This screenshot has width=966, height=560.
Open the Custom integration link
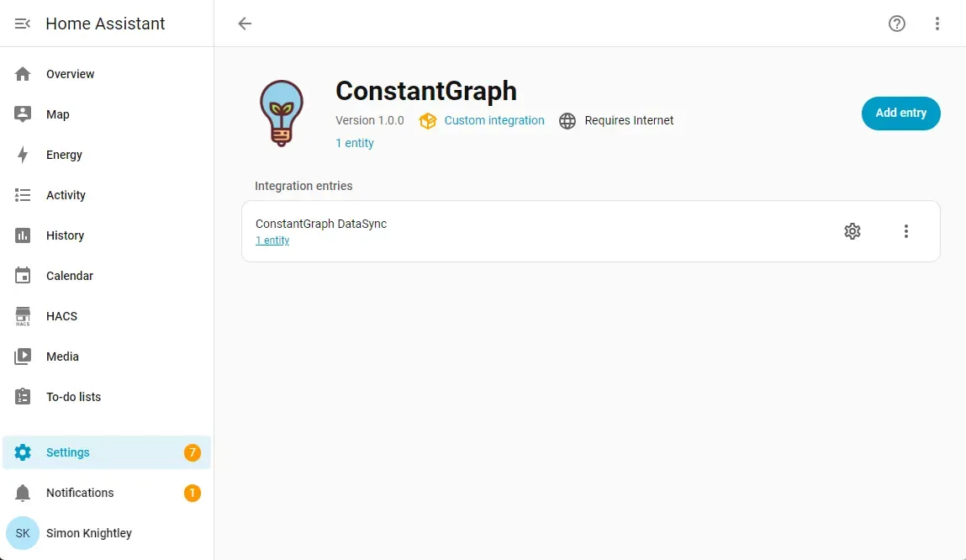click(x=494, y=120)
